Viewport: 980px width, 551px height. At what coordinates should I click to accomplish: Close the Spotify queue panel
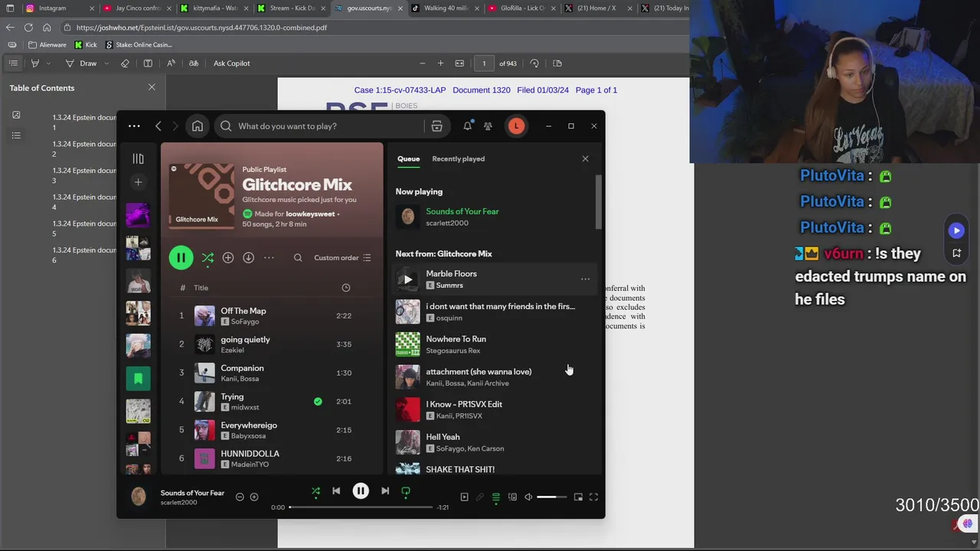coord(585,159)
